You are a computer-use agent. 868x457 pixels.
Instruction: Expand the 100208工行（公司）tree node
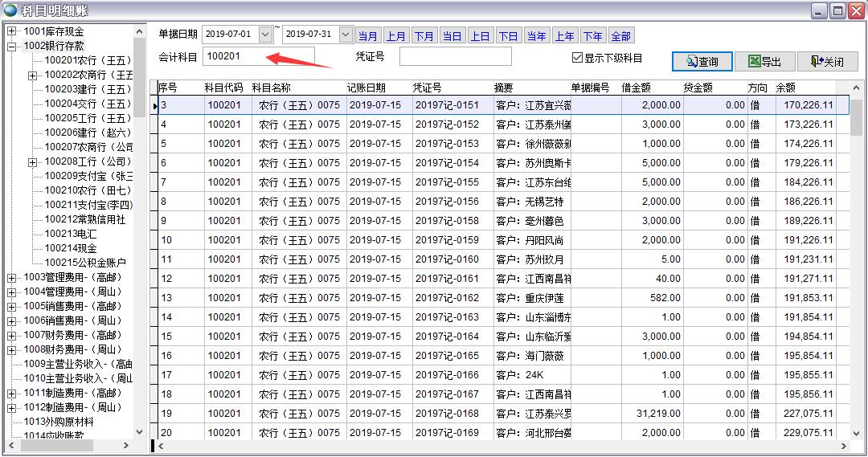pyautogui.click(x=33, y=162)
